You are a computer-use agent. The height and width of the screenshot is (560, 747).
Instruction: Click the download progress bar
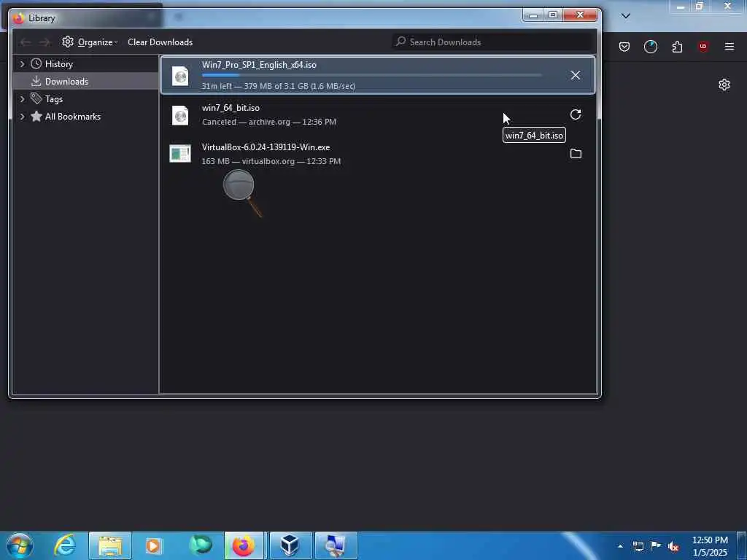pos(371,75)
